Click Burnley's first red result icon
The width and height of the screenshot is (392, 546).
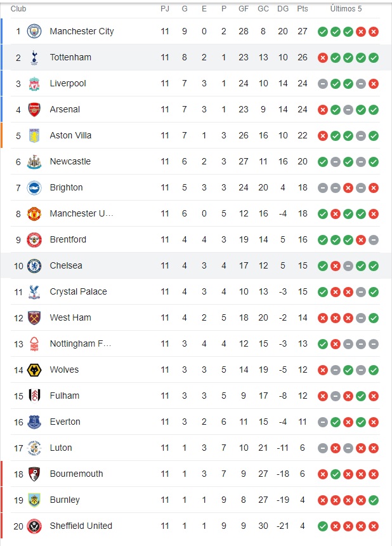(x=322, y=500)
